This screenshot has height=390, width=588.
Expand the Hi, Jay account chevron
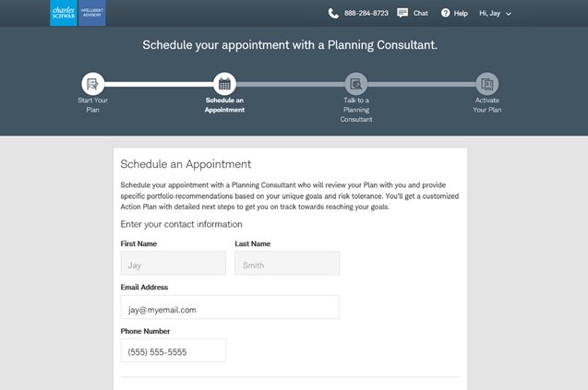(509, 14)
